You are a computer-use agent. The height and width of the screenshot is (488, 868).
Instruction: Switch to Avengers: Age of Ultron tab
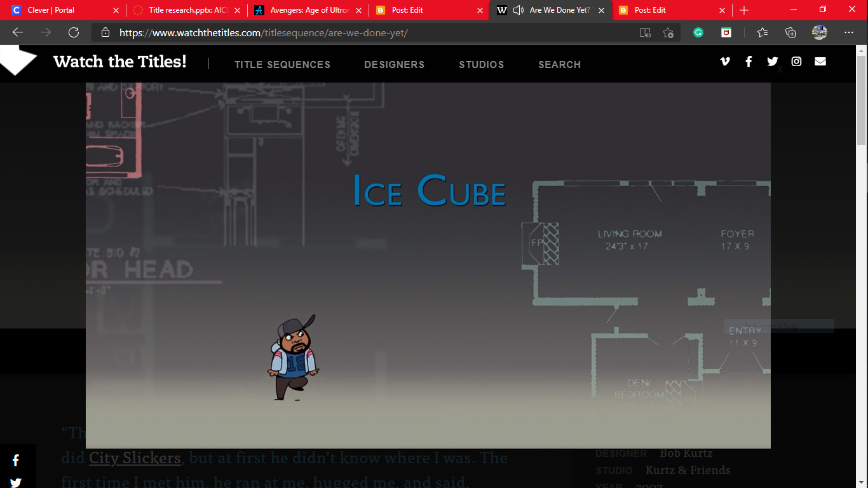coord(308,10)
